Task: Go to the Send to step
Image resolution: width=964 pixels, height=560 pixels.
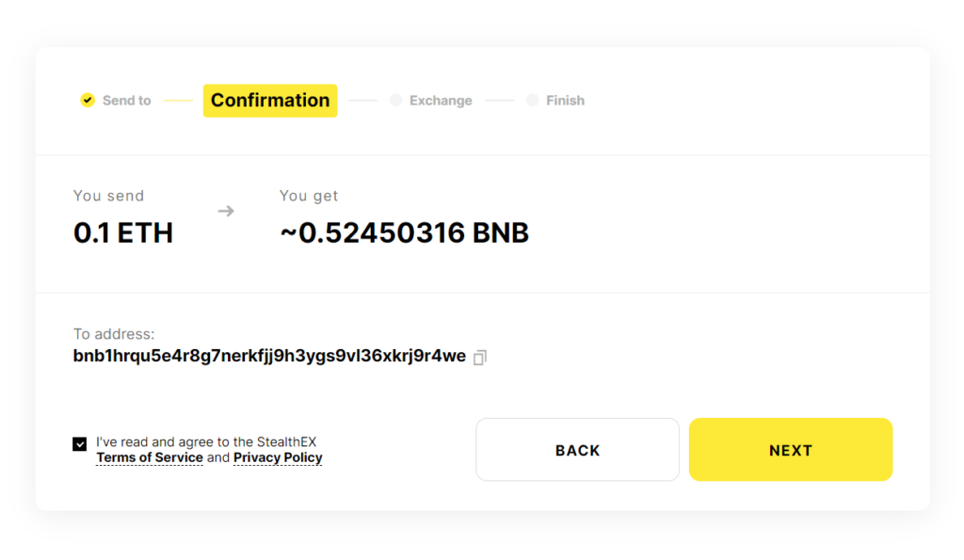Action: point(126,101)
